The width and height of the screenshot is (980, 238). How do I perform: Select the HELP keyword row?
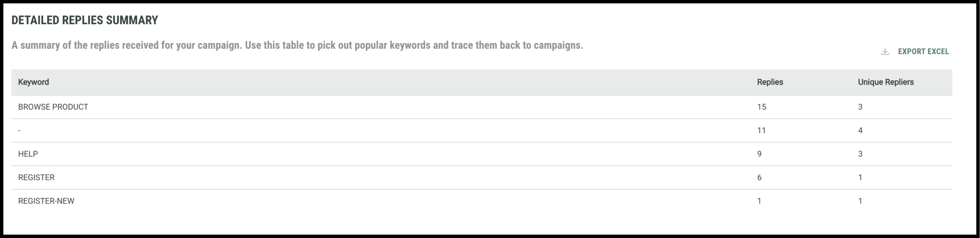(x=28, y=154)
